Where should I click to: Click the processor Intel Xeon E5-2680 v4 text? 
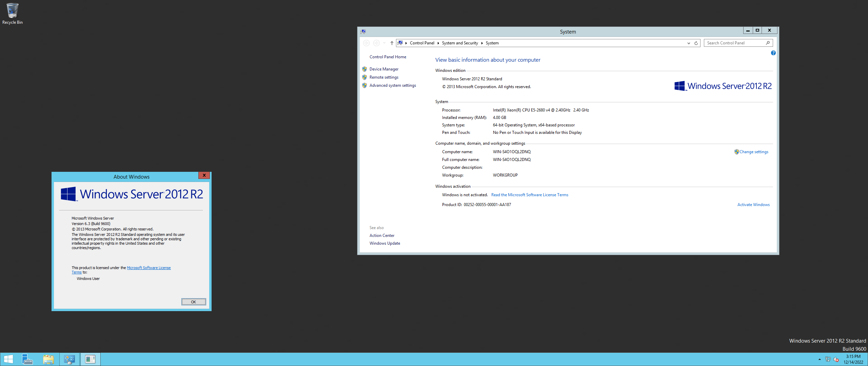(x=541, y=110)
